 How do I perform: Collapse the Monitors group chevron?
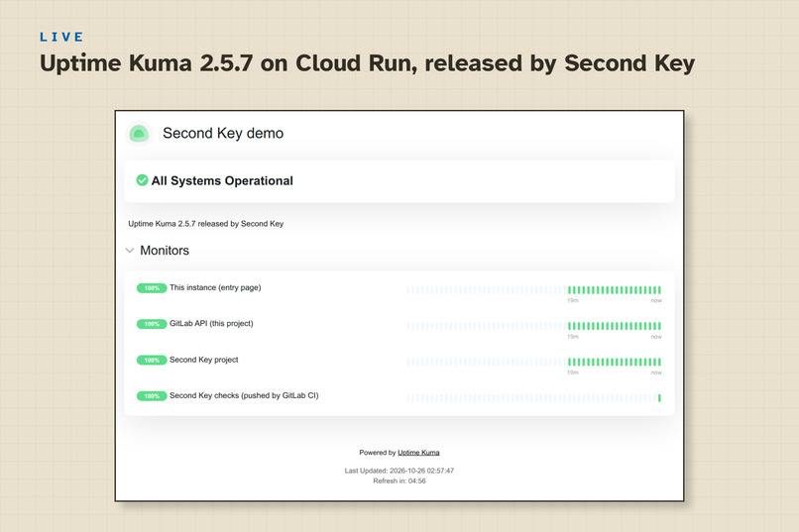pos(130,251)
